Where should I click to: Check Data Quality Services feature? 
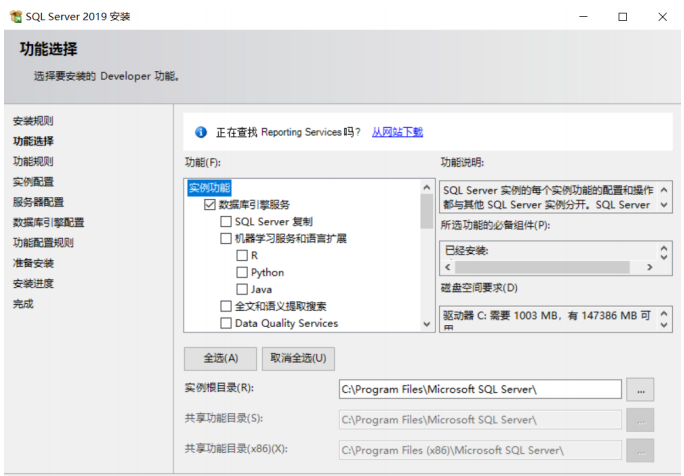(226, 323)
